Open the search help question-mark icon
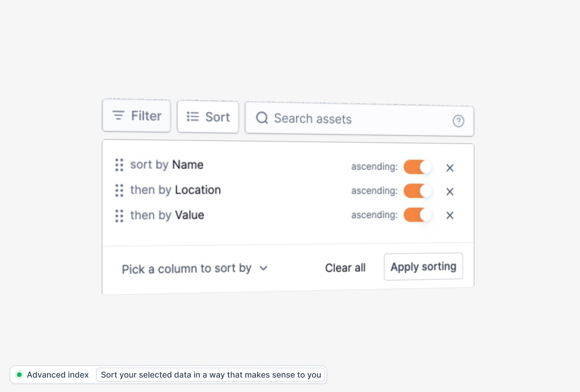This screenshot has height=392, width=580. [458, 121]
